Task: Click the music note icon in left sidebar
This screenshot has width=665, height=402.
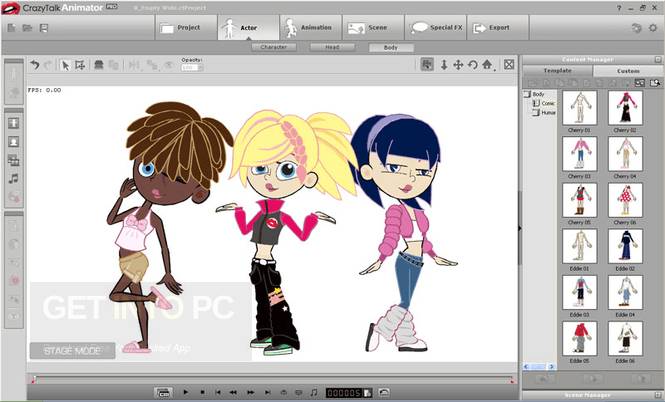Action: pos(14,179)
